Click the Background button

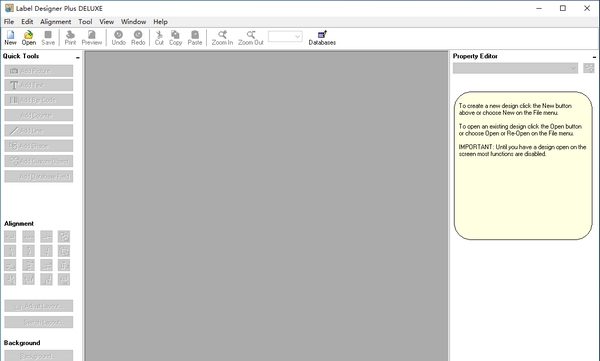point(39,355)
